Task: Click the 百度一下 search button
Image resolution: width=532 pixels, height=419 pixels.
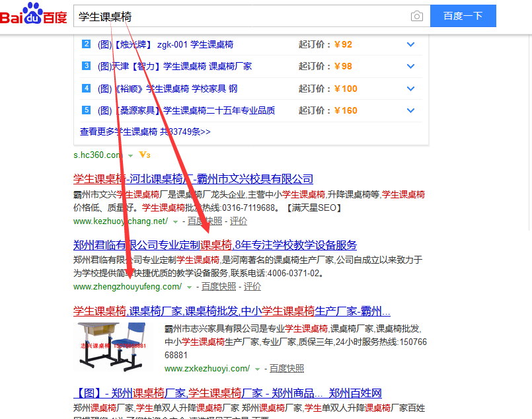Action: point(463,15)
